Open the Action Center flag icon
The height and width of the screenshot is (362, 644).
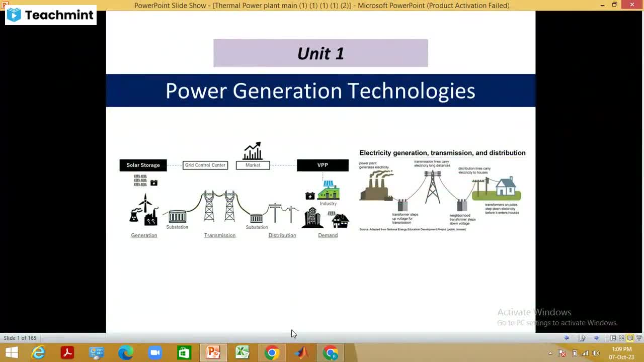[x=562, y=353]
